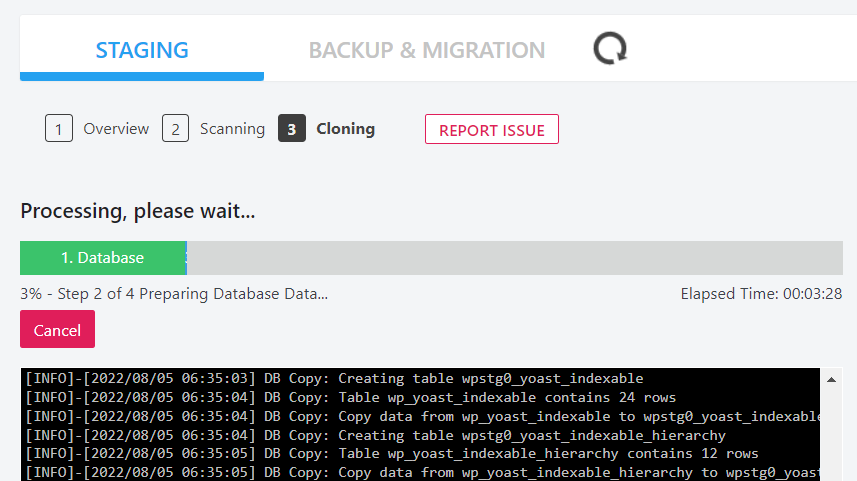Click the step number 1 box

[x=58, y=128]
